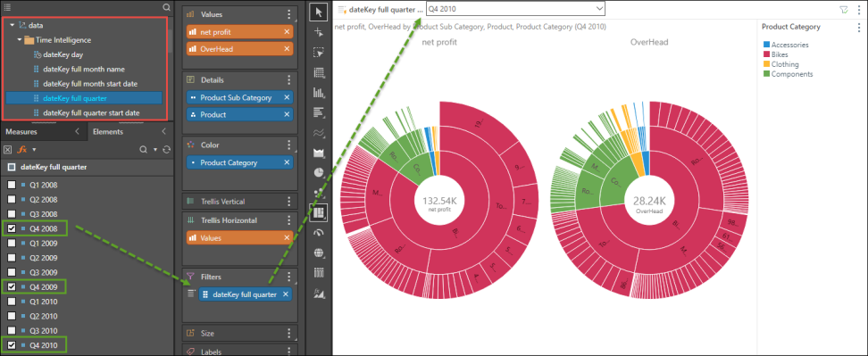Check the Q1 2008 checkbox
The height and width of the screenshot is (356, 868).
pos(11,186)
